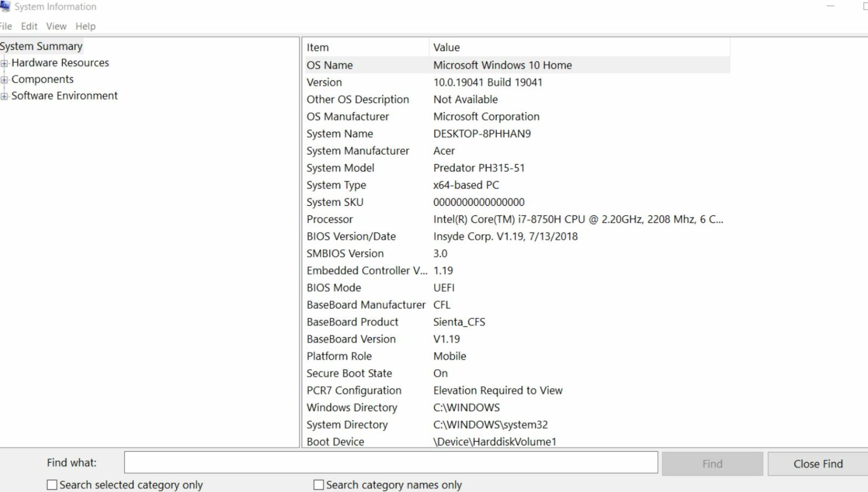Select the Processor row
The height and width of the screenshot is (492, 868).
[509, 219]
